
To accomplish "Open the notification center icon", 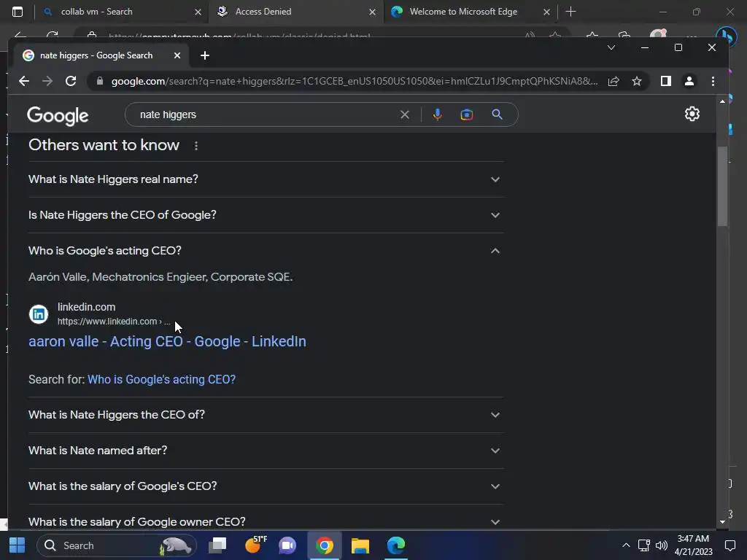I will click(x=729, y=545).
